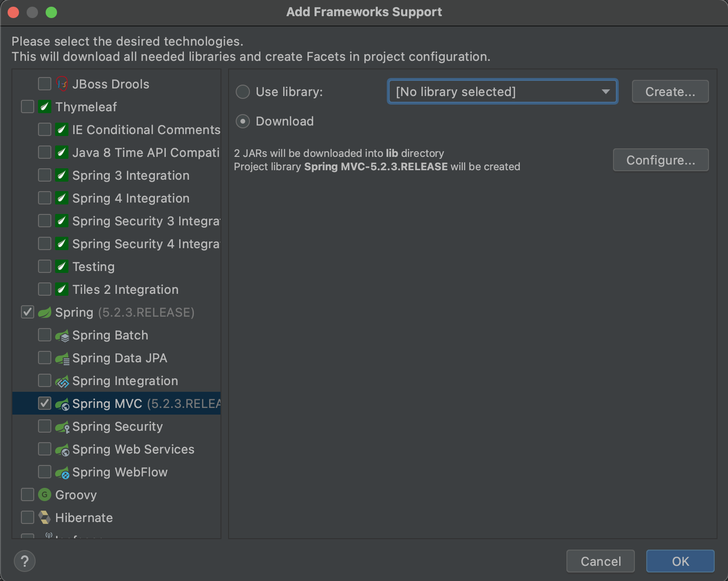Click the Spring Web Services icon
Viewport: 728px width, 581px height.
(62, 450)
